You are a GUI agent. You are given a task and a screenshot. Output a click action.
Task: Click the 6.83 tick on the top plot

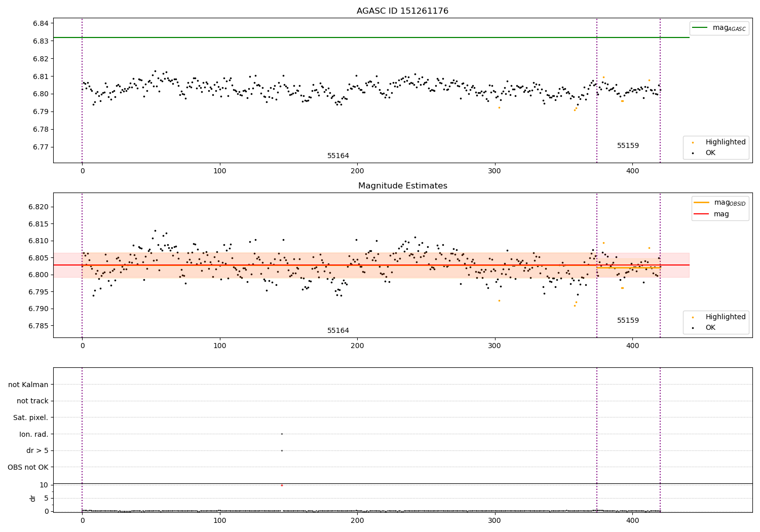[x=41, y=42]
